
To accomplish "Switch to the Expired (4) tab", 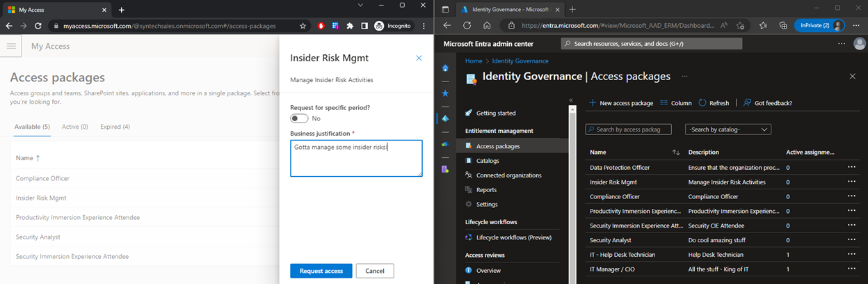I will click(115, 127).
